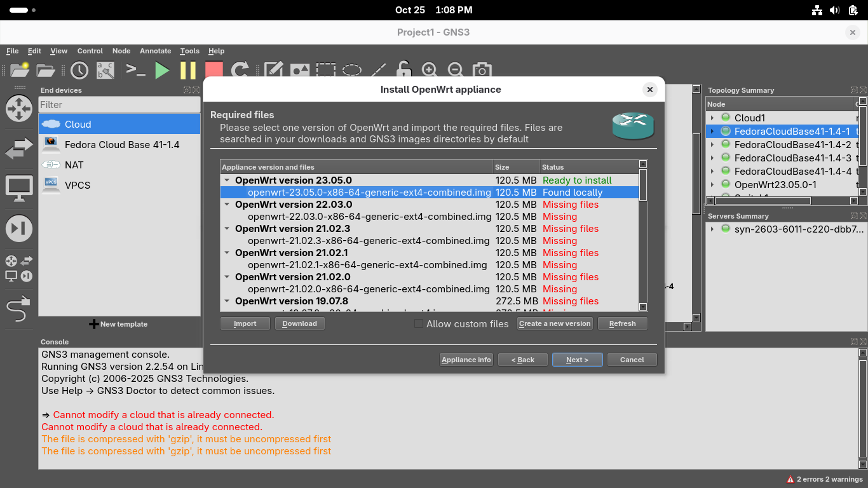Open the system volume icon in top bar
The image size is (868, 488).
pyautogui.click(x=834, y=10)
